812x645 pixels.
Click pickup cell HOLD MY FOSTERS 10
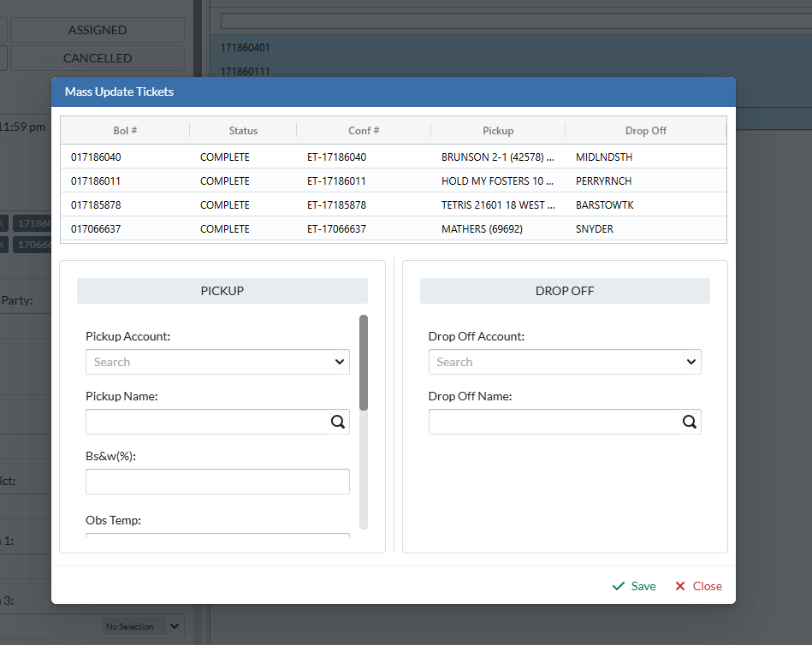(x=497, y=180)
